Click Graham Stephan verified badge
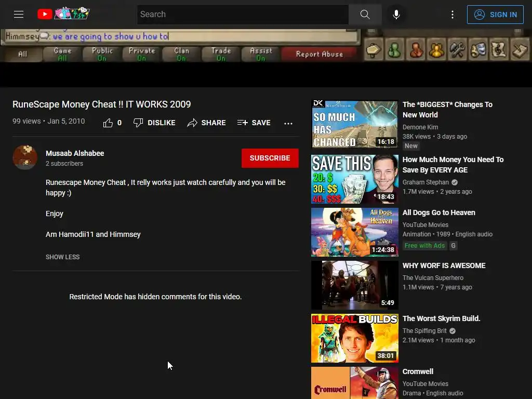532x399 pixels. pyautogui.click(x=455, y=182)
